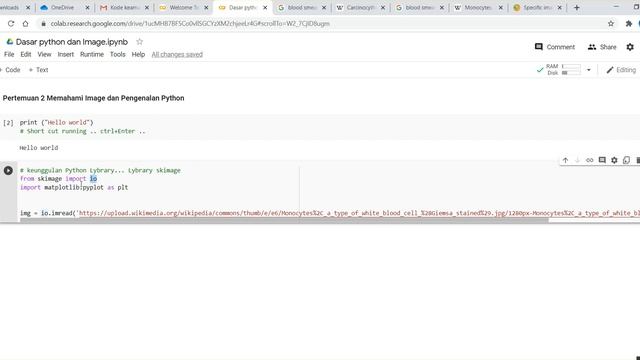
Task: View site lock information icon
Action: 43,24
